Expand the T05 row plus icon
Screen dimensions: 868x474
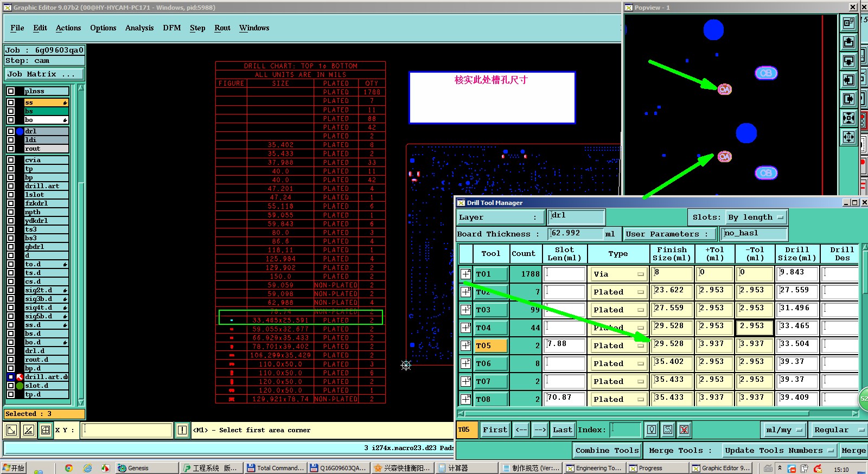pos(466,345)
